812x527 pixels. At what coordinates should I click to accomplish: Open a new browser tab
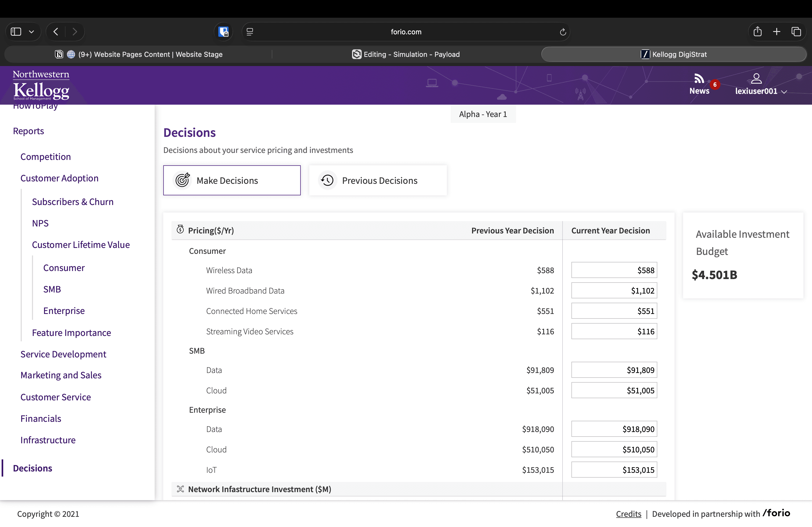click(x=777, y=32)
